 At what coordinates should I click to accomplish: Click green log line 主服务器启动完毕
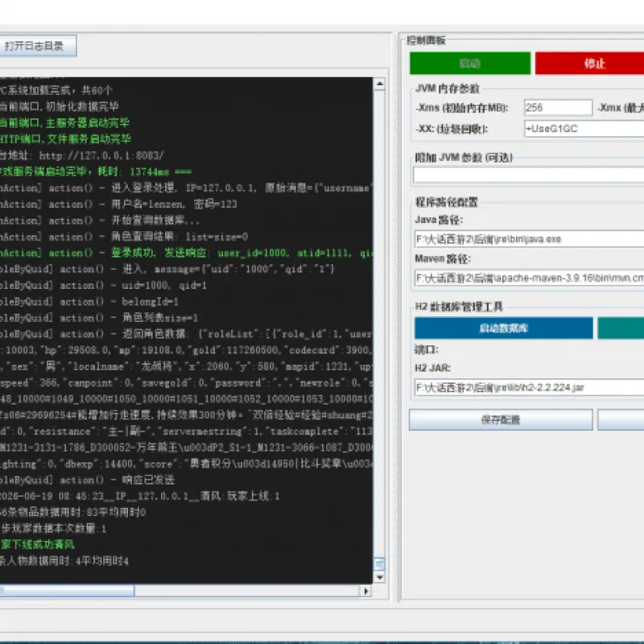coord(65,123)
